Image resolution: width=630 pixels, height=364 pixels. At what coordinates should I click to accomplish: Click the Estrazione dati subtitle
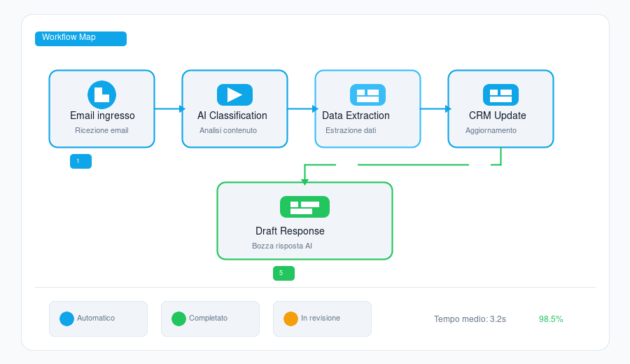[351, 131]
